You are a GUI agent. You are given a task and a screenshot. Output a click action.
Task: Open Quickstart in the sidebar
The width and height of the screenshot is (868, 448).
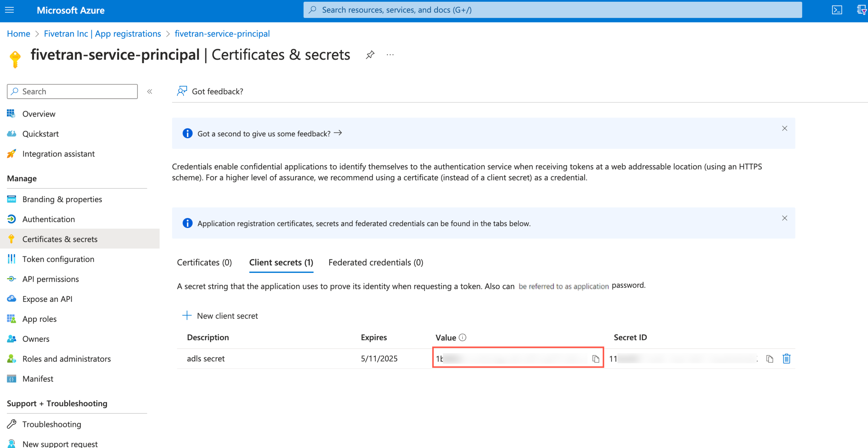point(40,134)
